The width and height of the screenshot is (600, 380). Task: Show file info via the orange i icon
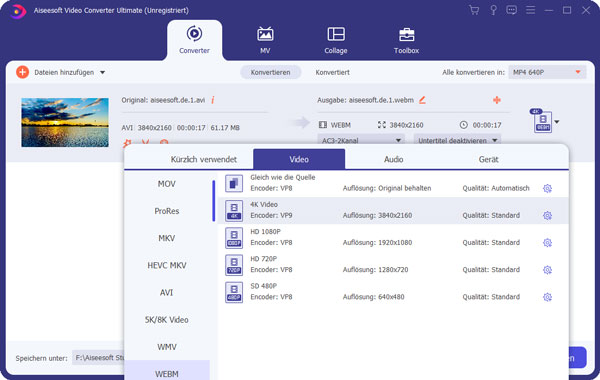click(x=213, y=100)
